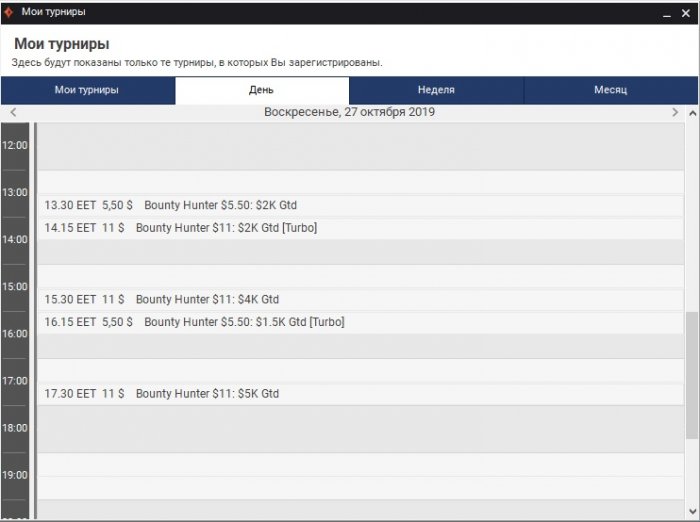
Task: Click the 19:00 time label
Action: click(15, 475)
